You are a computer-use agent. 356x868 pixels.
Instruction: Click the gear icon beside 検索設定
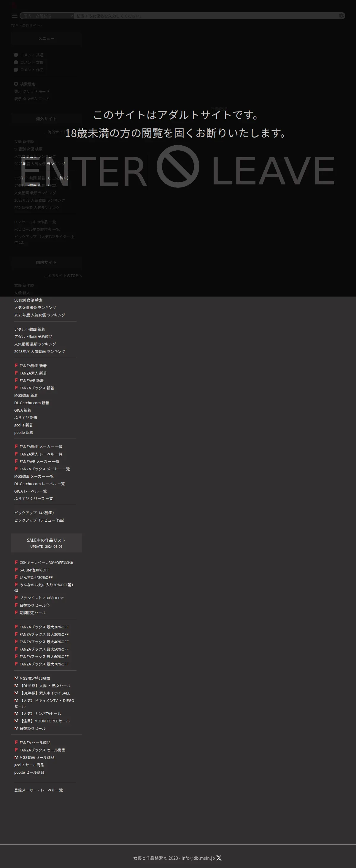pyautogui.click(x=16, y=84)
